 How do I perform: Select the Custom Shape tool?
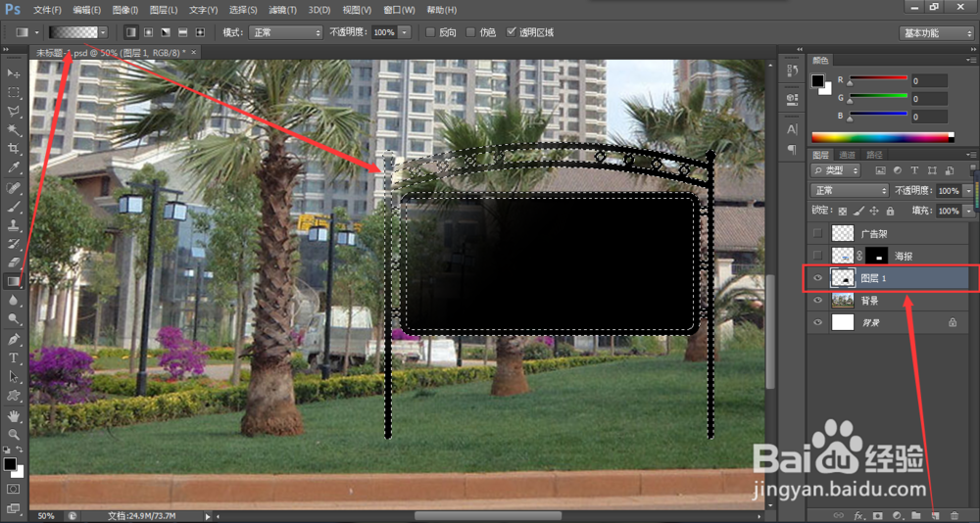coord(13,396)
